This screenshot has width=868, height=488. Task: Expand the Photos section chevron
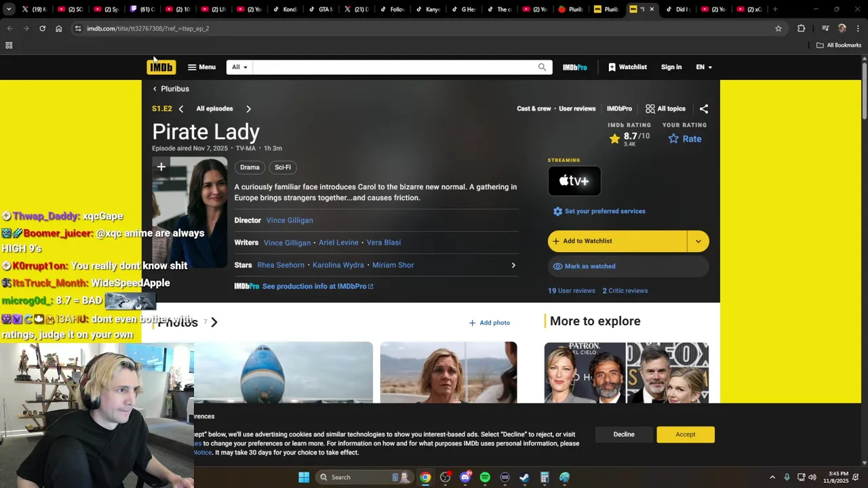tap(214, 323)
